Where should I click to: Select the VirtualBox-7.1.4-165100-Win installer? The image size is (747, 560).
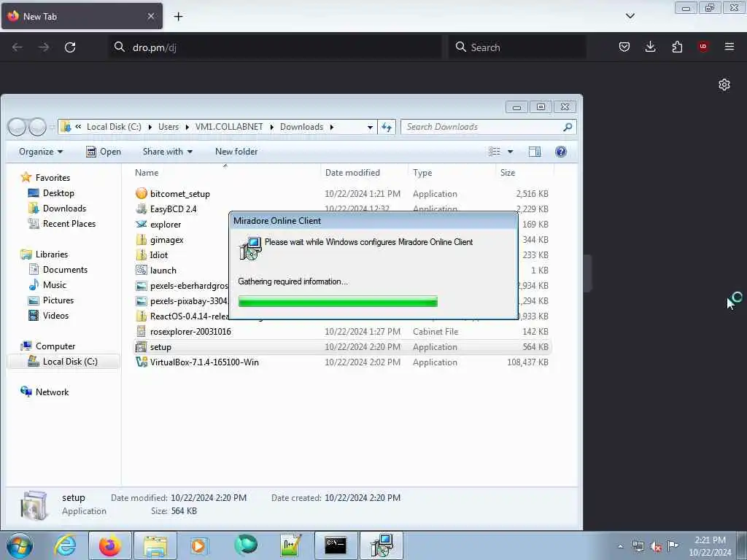(x=204, y=362)
